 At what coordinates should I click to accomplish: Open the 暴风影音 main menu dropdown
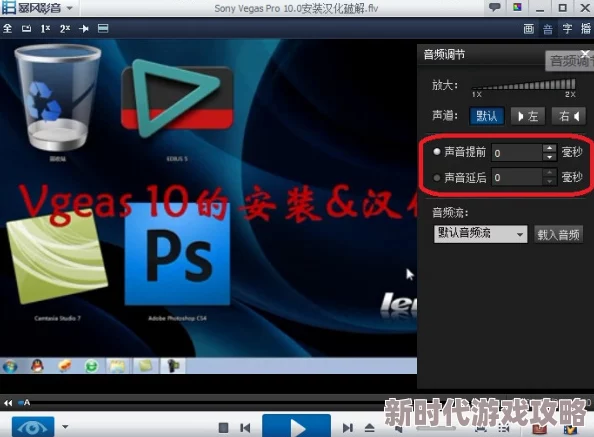click(69, 8)
